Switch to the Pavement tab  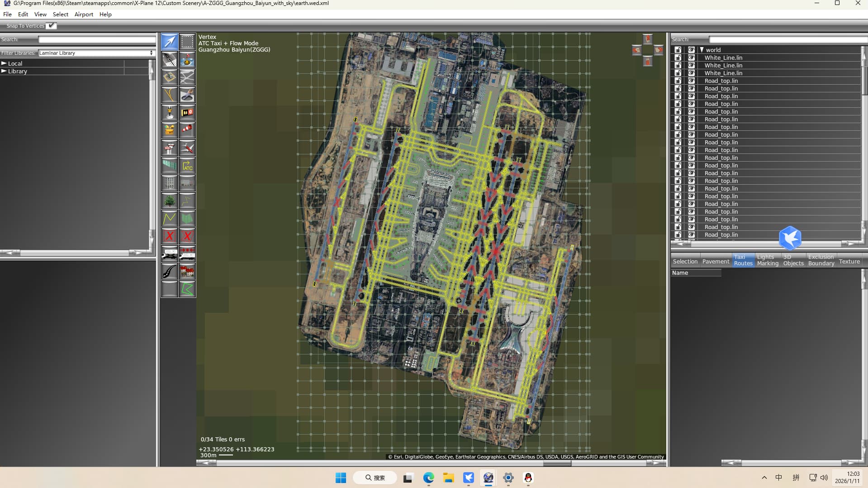(715, 261)
